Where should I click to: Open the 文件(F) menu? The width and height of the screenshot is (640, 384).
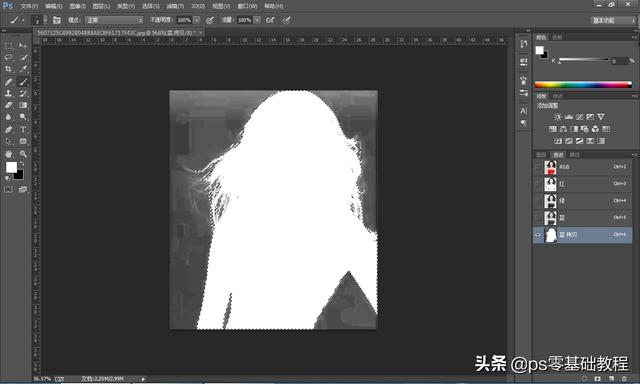coord(29,6)
